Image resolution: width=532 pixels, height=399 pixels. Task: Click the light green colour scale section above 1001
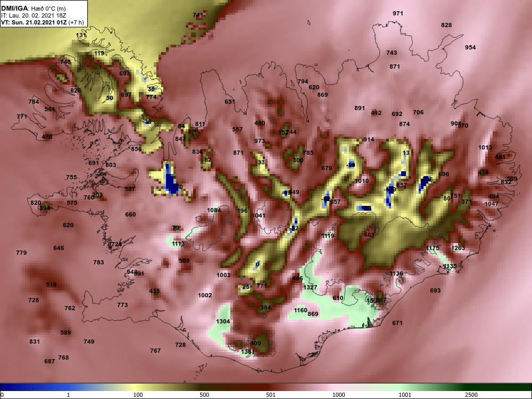[404, 387]
